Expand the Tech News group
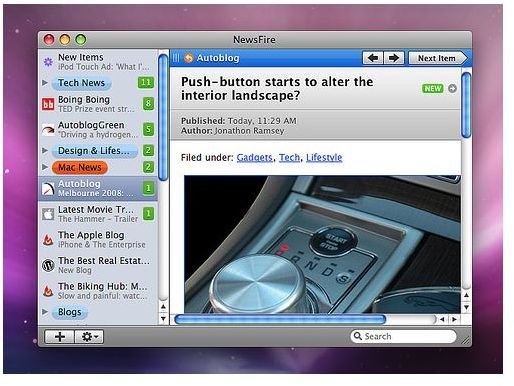The image size is (514, 386). (45, 82)
